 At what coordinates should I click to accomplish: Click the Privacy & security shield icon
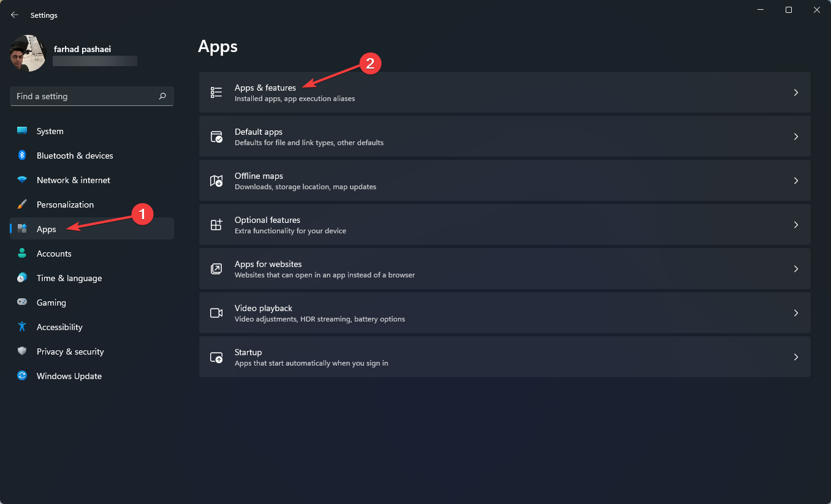[x=23, y=351]
